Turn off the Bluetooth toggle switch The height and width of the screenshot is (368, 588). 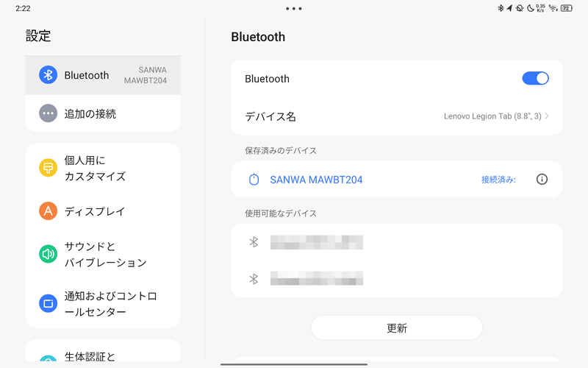click(535, 79)
